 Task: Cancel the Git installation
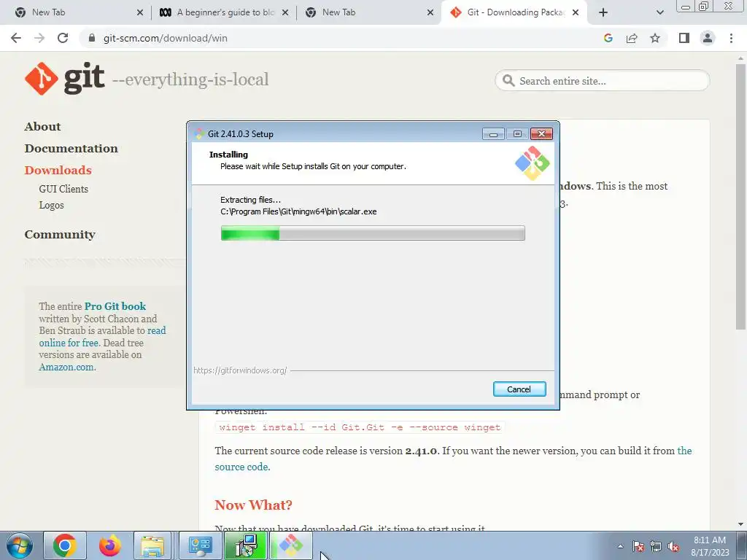click(x=519, y=389)
